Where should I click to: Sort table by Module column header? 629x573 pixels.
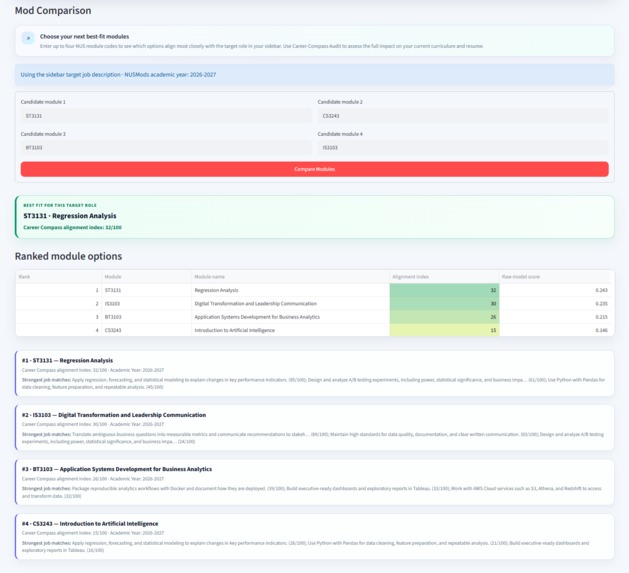click(146, 277)
